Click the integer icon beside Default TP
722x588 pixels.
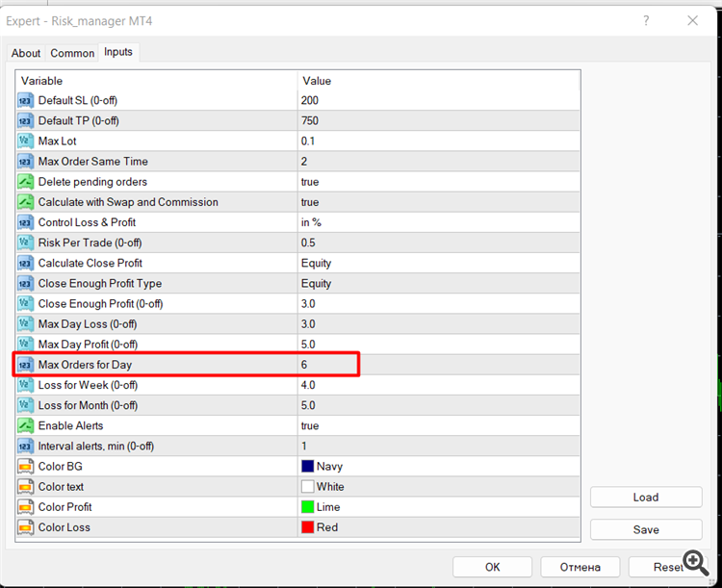click(25, 120)
